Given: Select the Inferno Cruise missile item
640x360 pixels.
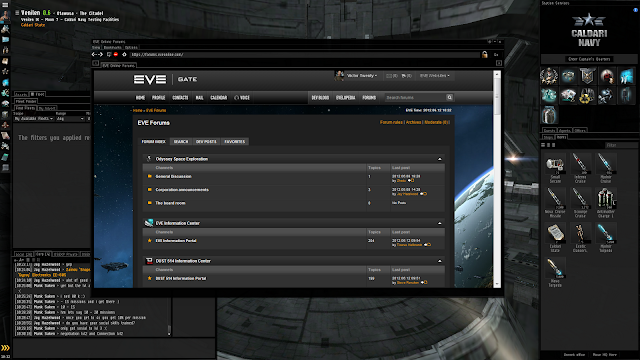Looking at the screenshot, I should 580,168.
